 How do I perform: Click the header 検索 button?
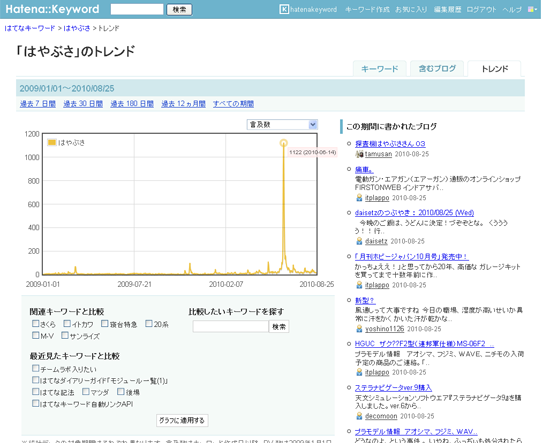(179, 10)
